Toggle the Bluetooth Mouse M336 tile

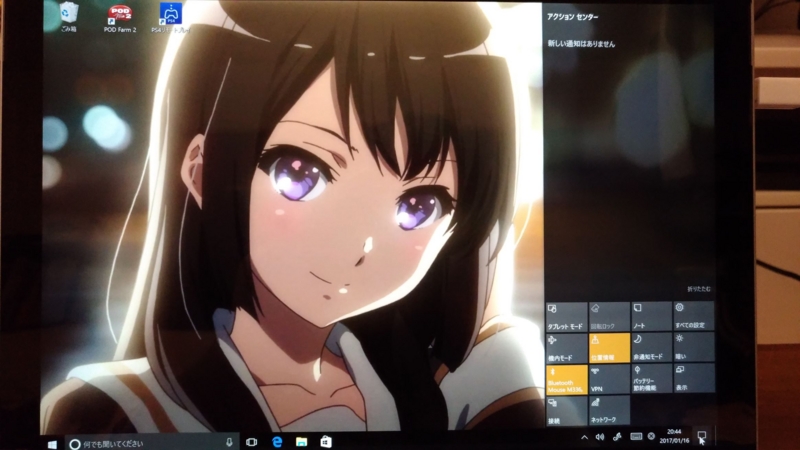[x=566, y=380]
